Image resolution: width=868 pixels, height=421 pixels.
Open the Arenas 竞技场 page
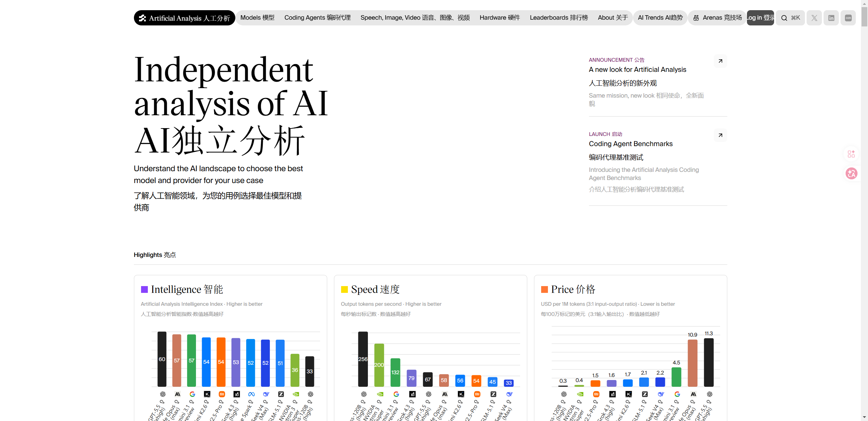(717, 18)
